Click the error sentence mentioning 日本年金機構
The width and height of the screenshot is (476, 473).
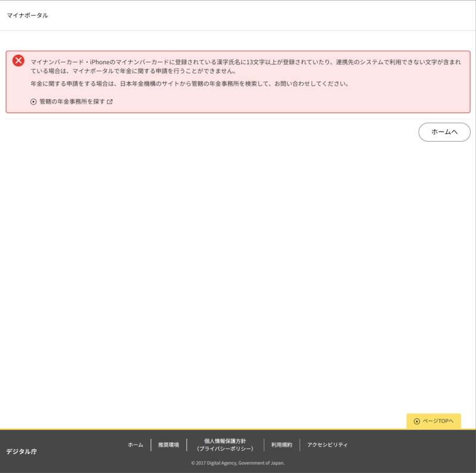(x=189, y=84)
